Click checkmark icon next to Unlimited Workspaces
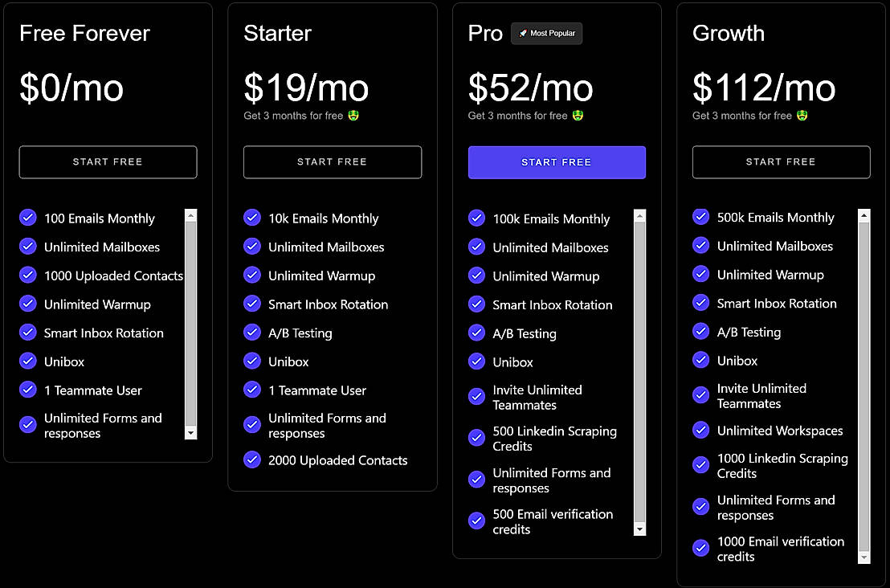This screenshot has width=890, height=588. [x=700, y=431]
